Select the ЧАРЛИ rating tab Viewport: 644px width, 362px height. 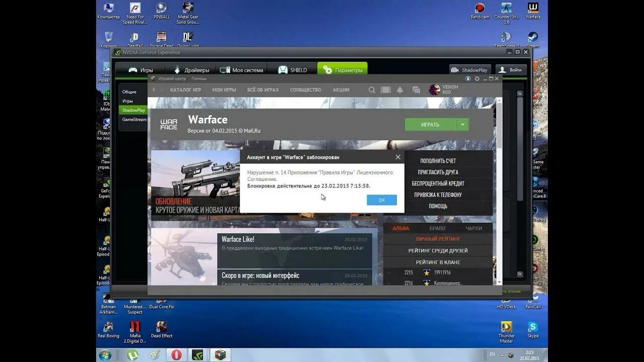pyautogui.click(x=473, y=228)
